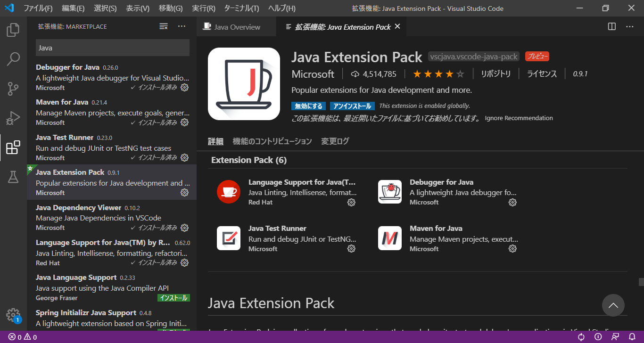Open the Extensions view in activity bar
The width and height of the screenshot is (644, 343).
[13, 147]
